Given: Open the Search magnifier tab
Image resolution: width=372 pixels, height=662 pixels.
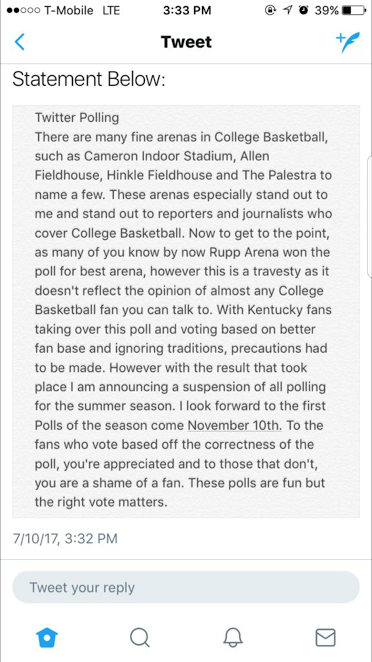Looking at the screenshot, I should point(140,637).
